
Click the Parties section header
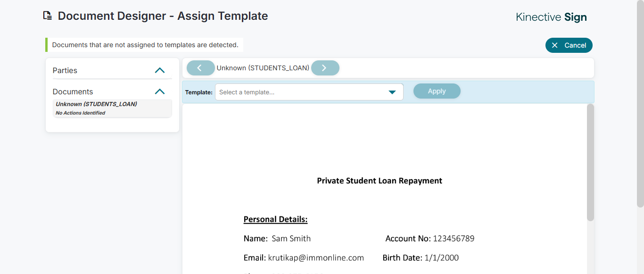(x=65, y=70)
